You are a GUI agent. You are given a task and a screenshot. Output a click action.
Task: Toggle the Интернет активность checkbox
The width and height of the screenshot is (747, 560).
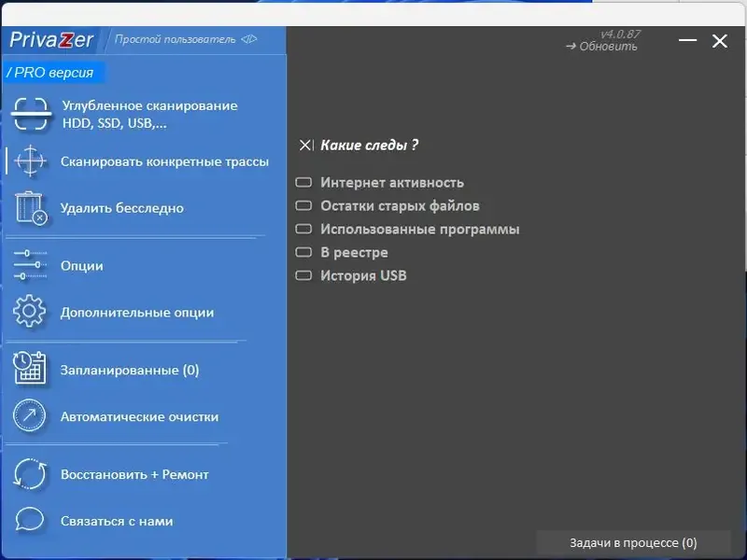[x=303, y=182]
